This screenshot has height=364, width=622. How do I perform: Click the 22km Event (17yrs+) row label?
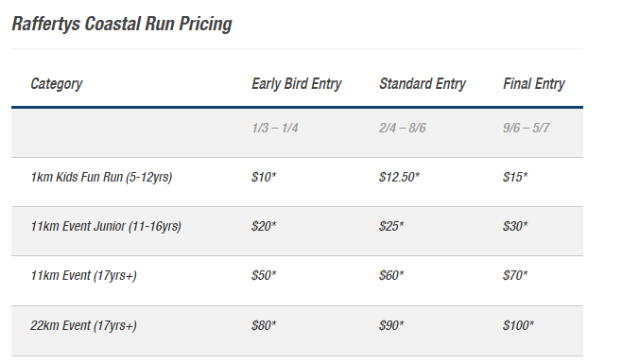click(x=84, y=325)
